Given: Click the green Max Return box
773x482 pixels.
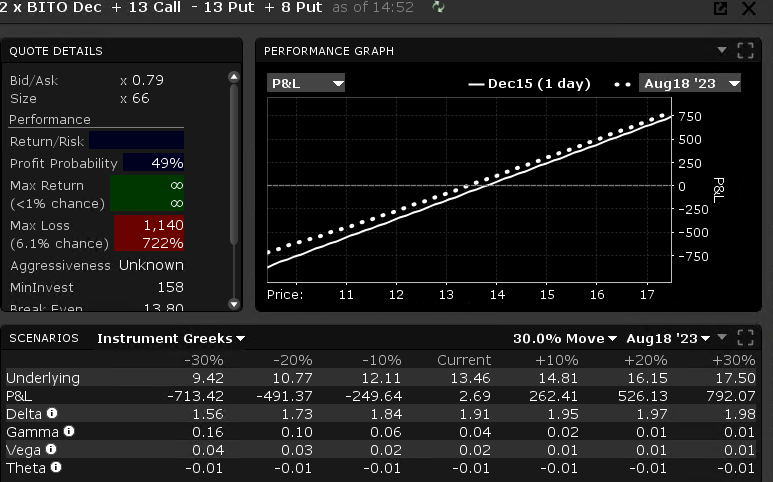Looking at the screenshot, I should 147,194.
